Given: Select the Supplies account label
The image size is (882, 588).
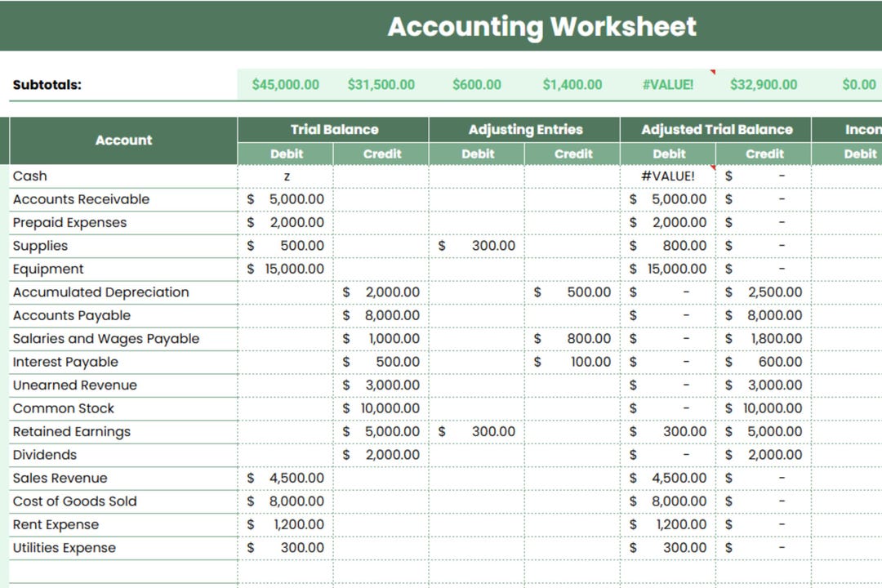Looking at the screenshot, I should pos(40,246).
